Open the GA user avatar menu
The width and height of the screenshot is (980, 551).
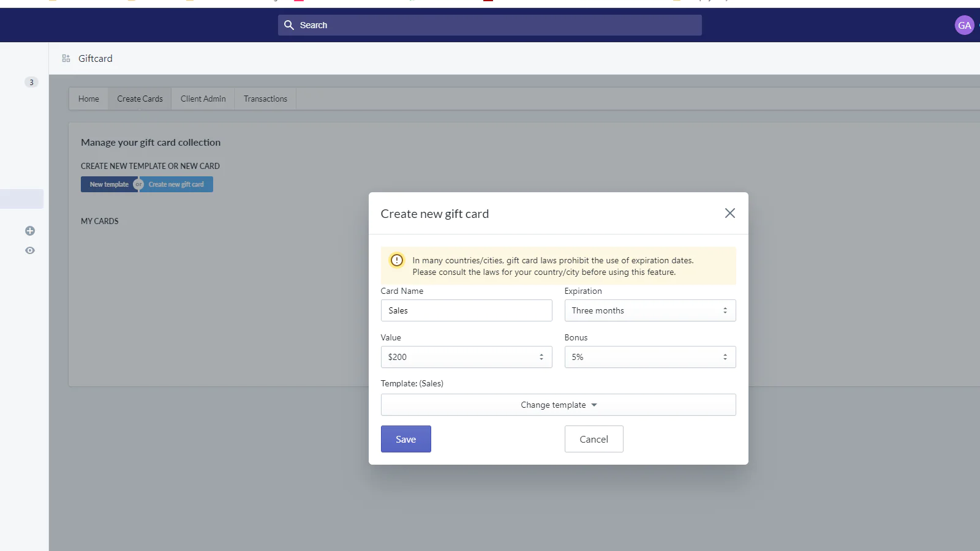(964, 25)
